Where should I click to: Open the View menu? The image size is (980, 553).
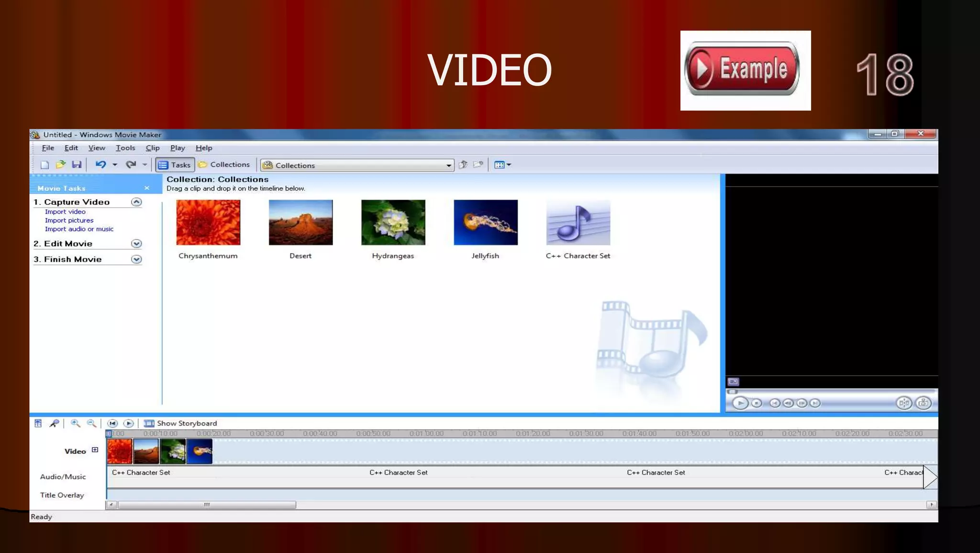tap(97, 148)
